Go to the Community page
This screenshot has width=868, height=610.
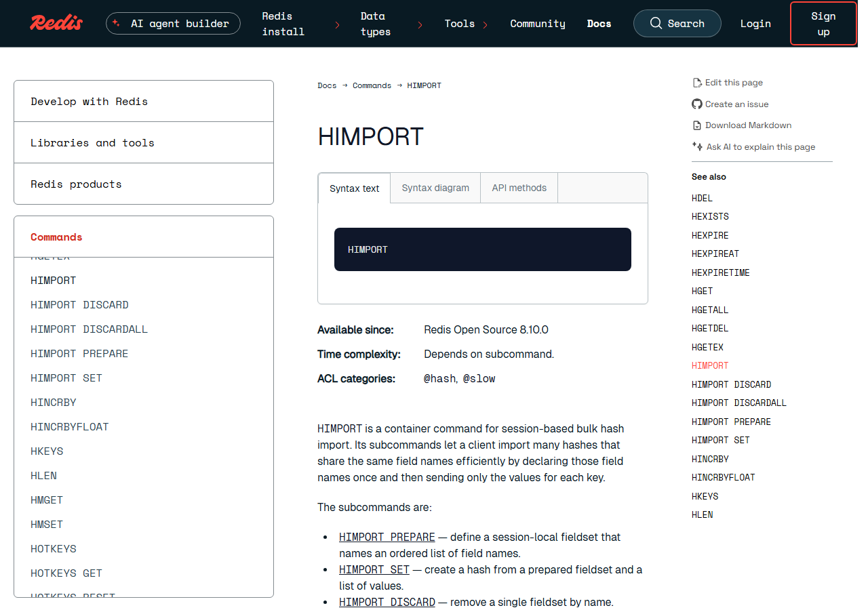[x=538, y=24]
